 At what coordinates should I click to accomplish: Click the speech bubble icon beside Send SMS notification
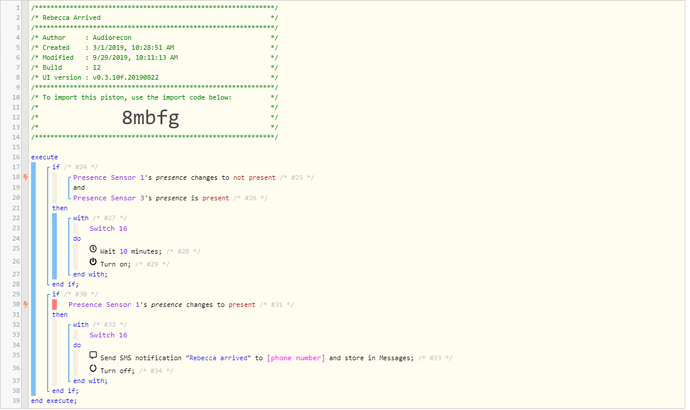point(93,355)
